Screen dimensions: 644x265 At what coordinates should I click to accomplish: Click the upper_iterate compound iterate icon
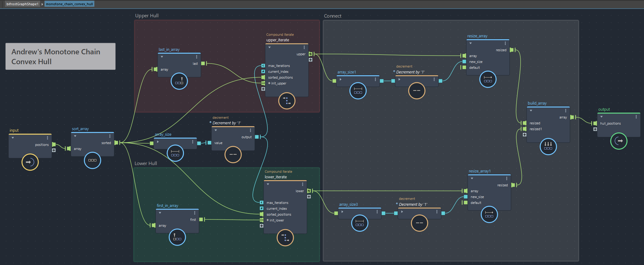(x=287, y=101)
